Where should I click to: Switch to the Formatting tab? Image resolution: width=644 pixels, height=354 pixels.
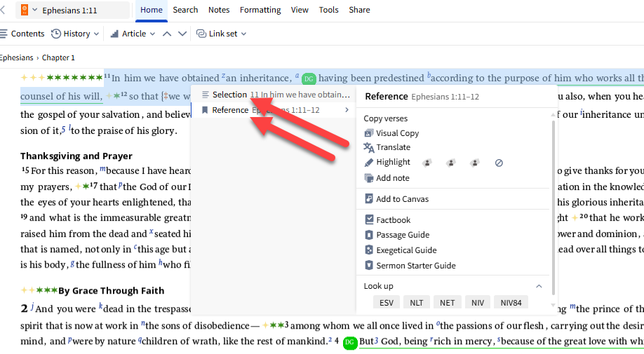pos(260,10)
